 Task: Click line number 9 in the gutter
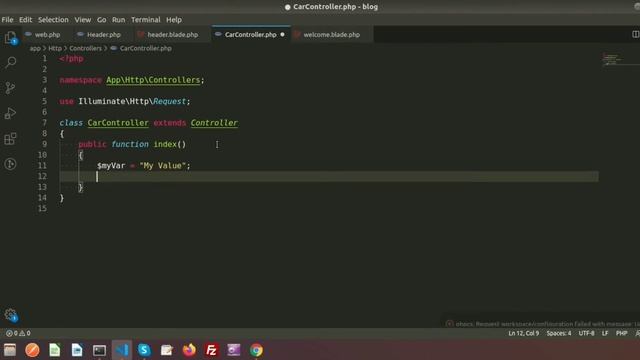[x=44, y=144]
